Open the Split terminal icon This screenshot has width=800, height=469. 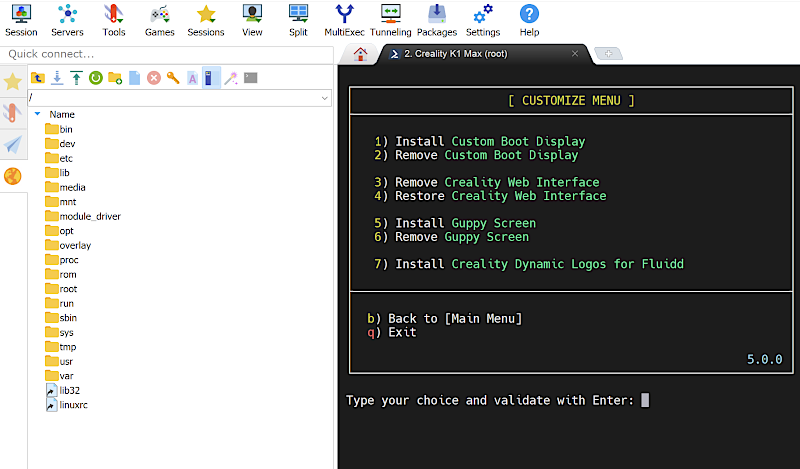click(298, 20)
